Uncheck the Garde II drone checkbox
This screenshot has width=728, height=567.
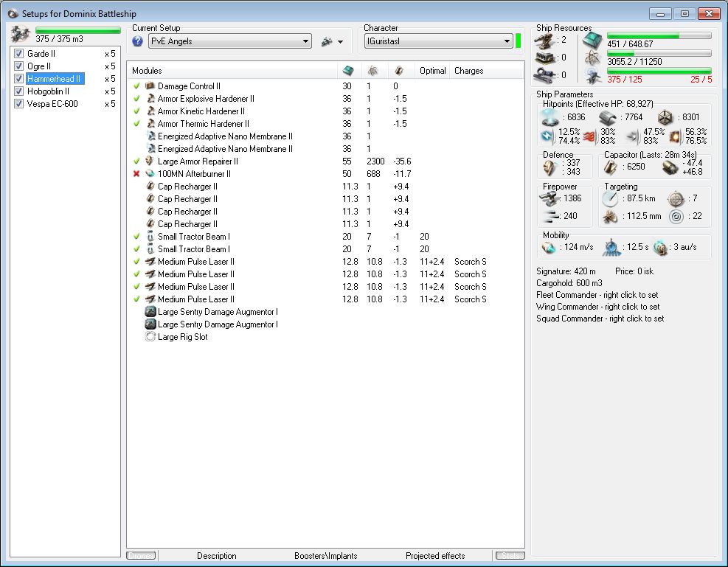pos(18,53)
